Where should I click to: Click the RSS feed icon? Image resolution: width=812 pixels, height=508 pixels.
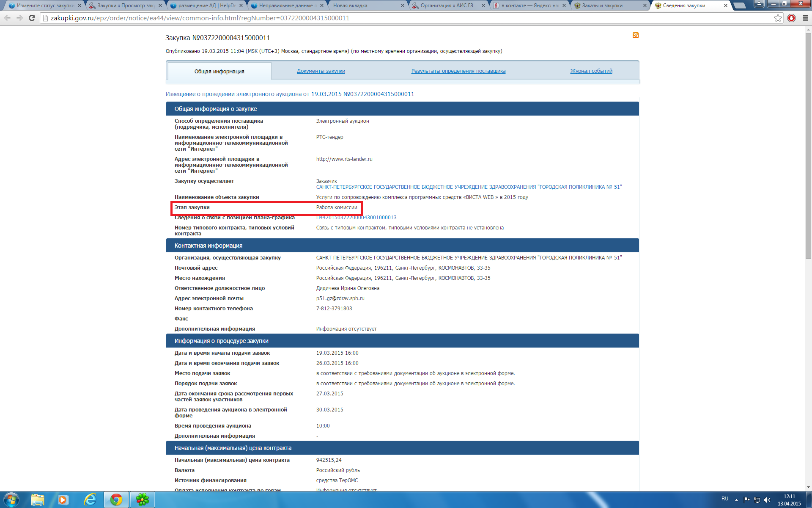point(635,35)
